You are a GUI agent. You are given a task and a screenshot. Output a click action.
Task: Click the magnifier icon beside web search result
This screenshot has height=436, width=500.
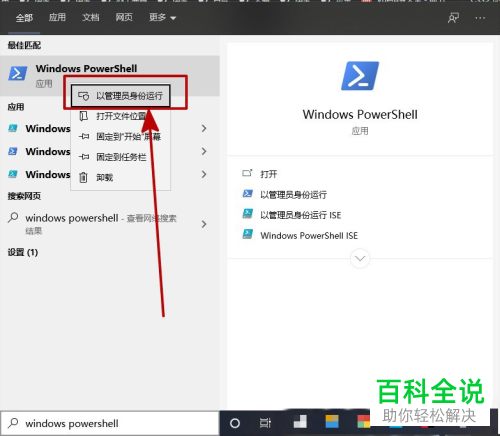(x=13, y=218)
